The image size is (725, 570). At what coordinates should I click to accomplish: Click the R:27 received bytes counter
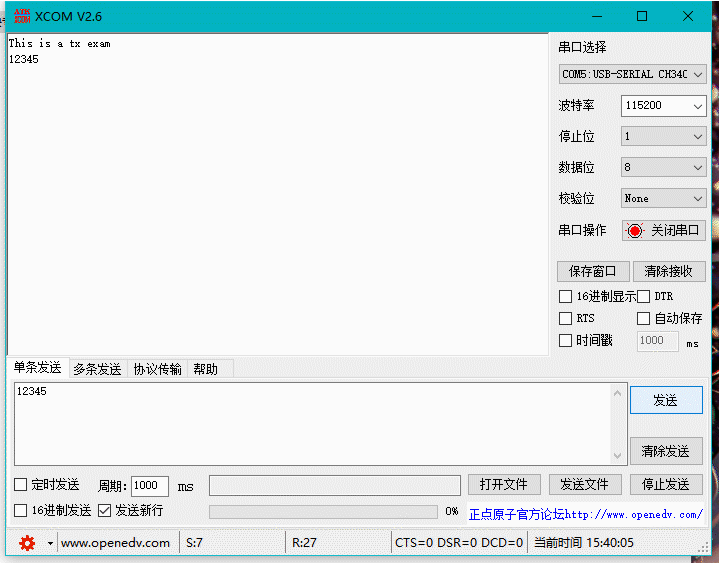(x=304, y=543)
